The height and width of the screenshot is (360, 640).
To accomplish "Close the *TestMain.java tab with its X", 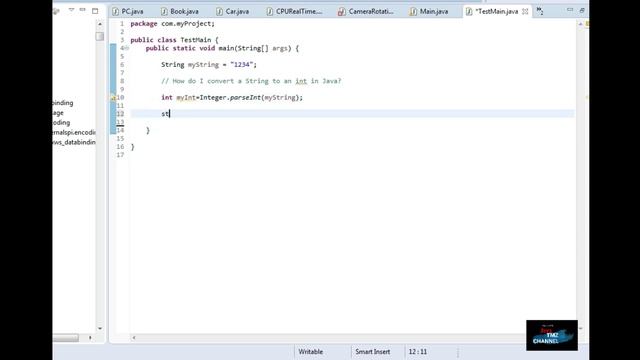I will click(x=525, y=11).
